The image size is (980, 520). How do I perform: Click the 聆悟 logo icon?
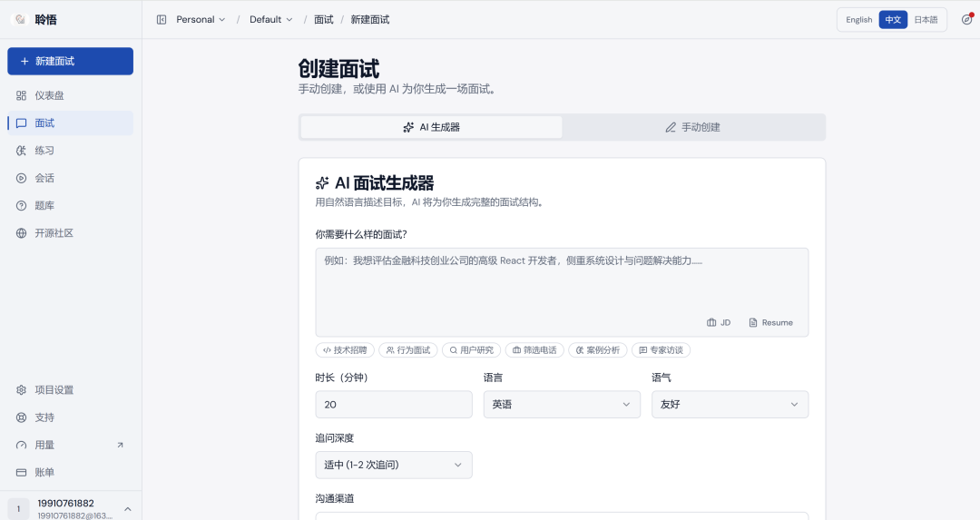tap(20, 19)
